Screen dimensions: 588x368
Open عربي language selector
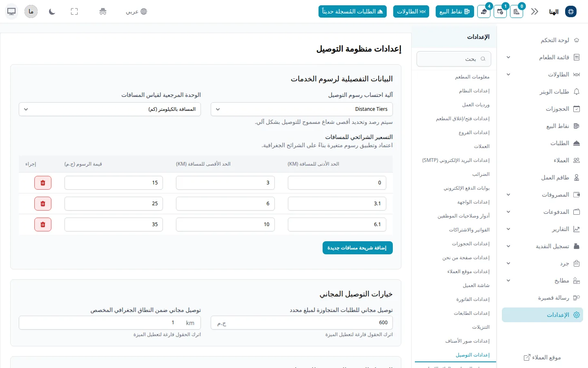tap(136, 11)
